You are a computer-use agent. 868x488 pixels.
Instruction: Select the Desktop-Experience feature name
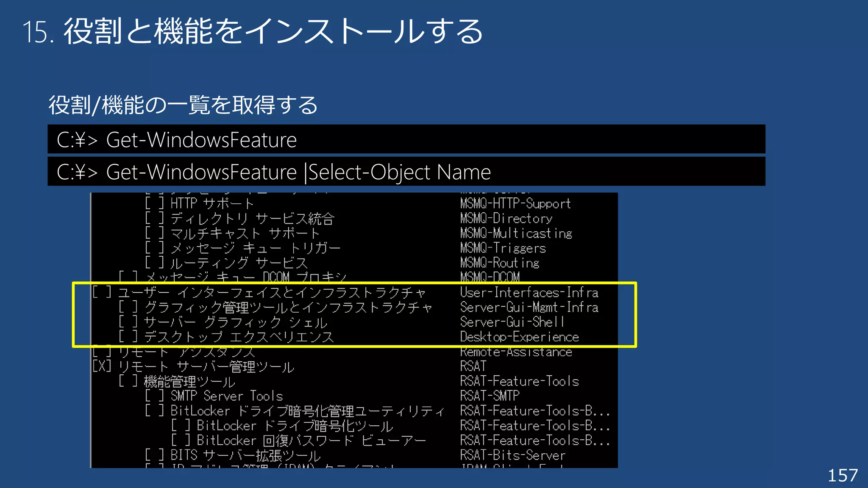519,337
